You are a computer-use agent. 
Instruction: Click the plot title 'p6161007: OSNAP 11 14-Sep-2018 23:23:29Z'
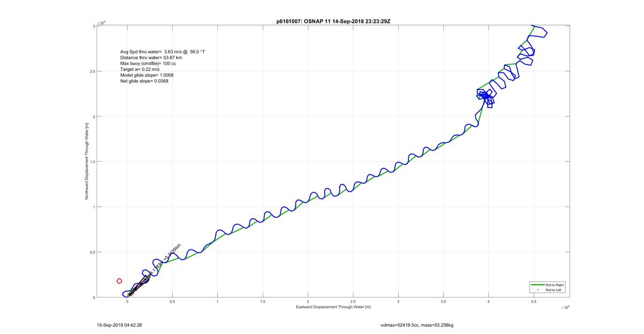click(333, 21)
